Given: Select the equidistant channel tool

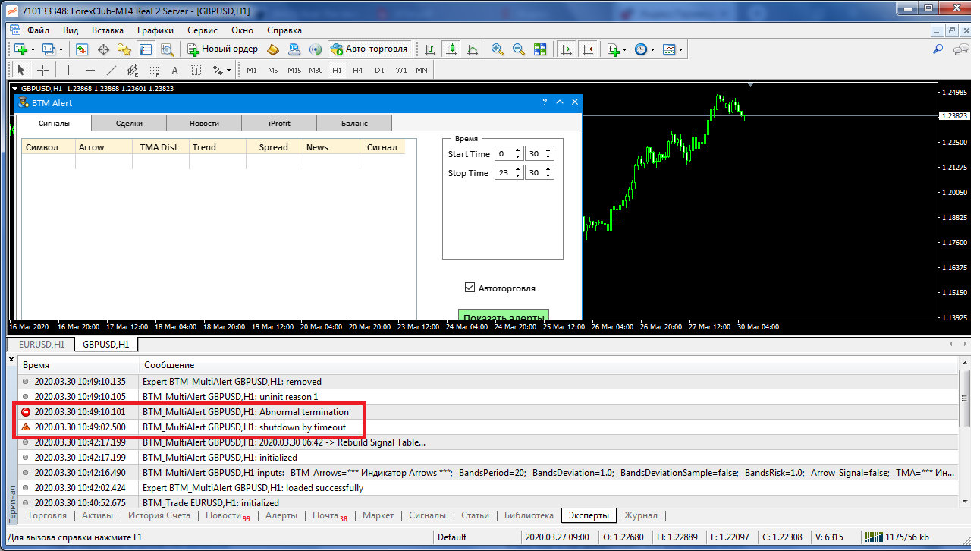Looking at the screenshot, I should click(x=132, y=70).
